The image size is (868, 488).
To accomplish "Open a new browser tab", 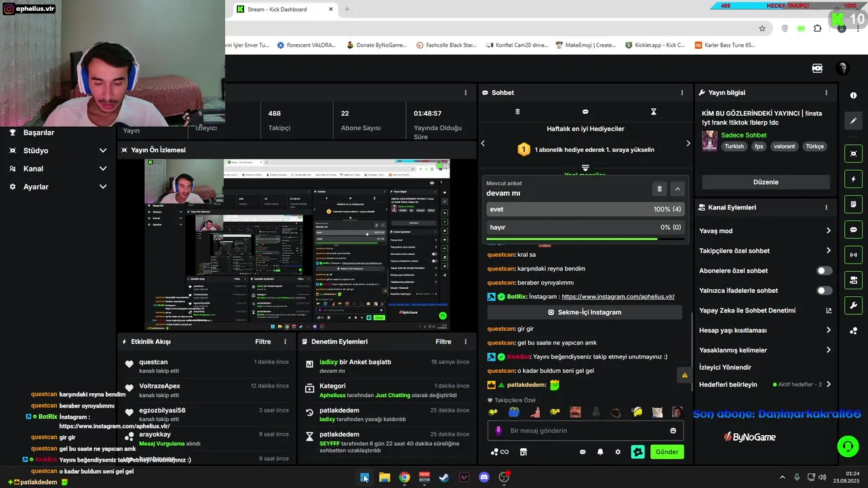I will [x=347, y=9].
